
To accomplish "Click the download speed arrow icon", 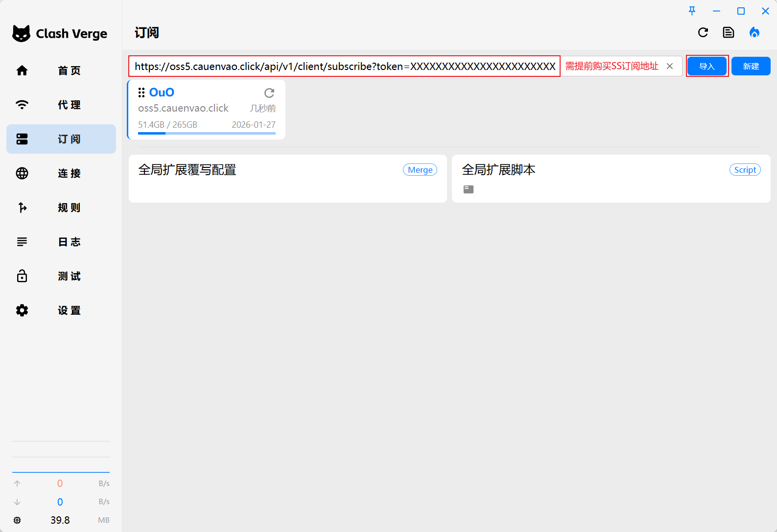I will click(x=17, y=502).
